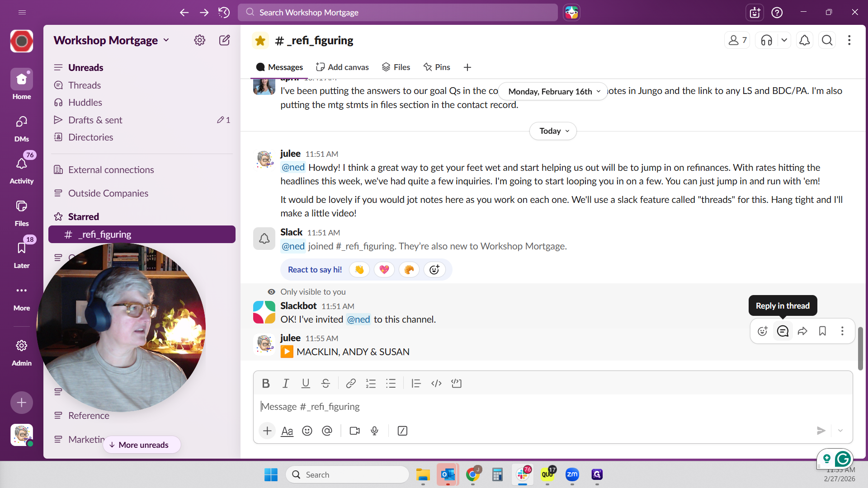This screenshot has height=488, width=868.
Task: Open the Today date dropdown
Action: coord(553,131)
